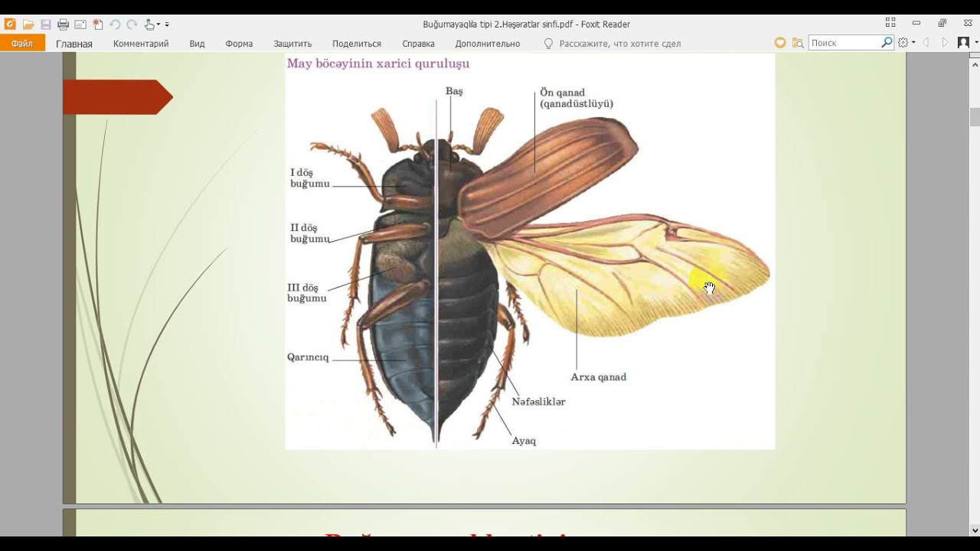The height and width of the screenshot is (551, 980).
Task: Click the email document envelope icon
Action: point(80,24)
